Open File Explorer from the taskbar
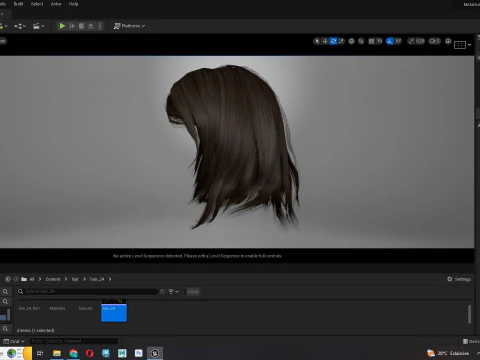 pos(57,353)
